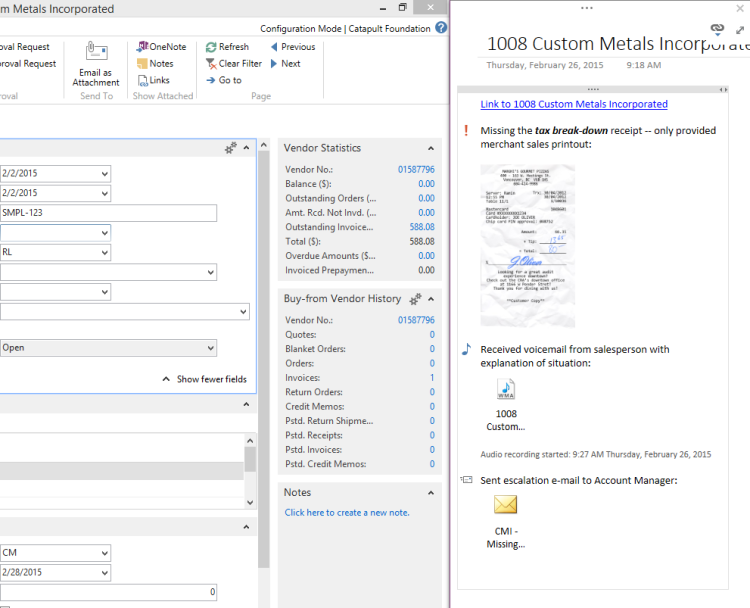The width and height of the screenshot is (750, 608).
Task: Close the OneNote side pane
Action: 740,8
